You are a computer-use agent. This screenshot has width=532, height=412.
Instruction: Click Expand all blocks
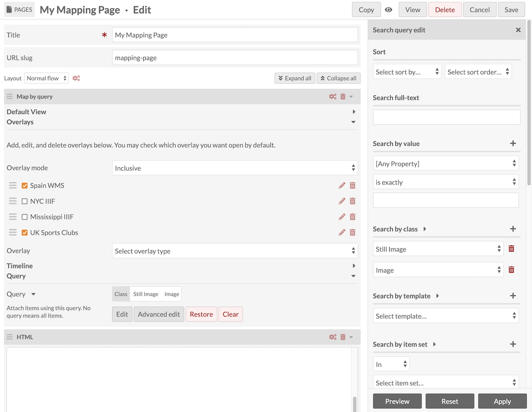[x=294, y=78]
